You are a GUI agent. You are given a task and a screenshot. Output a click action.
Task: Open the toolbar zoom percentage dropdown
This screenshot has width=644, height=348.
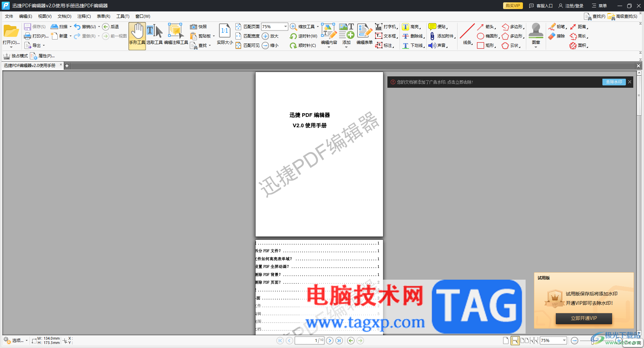(x=285, y=26)
